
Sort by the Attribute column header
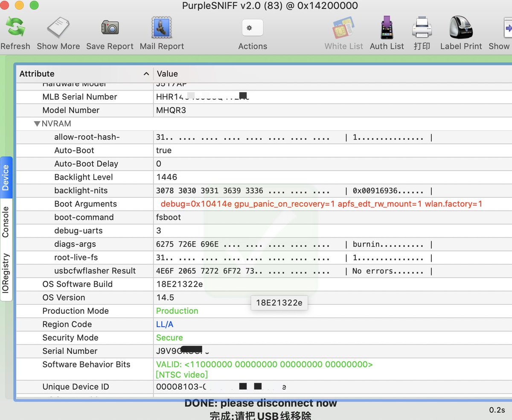[84, 74]
